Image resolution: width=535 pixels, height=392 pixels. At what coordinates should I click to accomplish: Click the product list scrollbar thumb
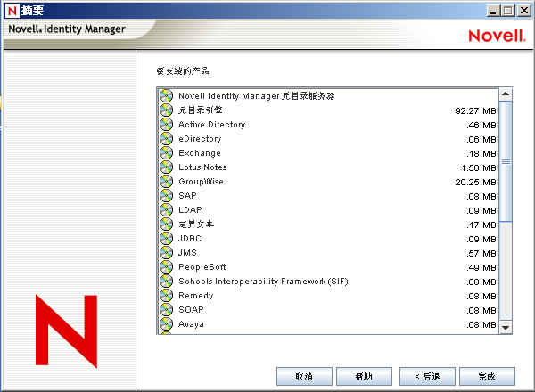click(506, 161)
